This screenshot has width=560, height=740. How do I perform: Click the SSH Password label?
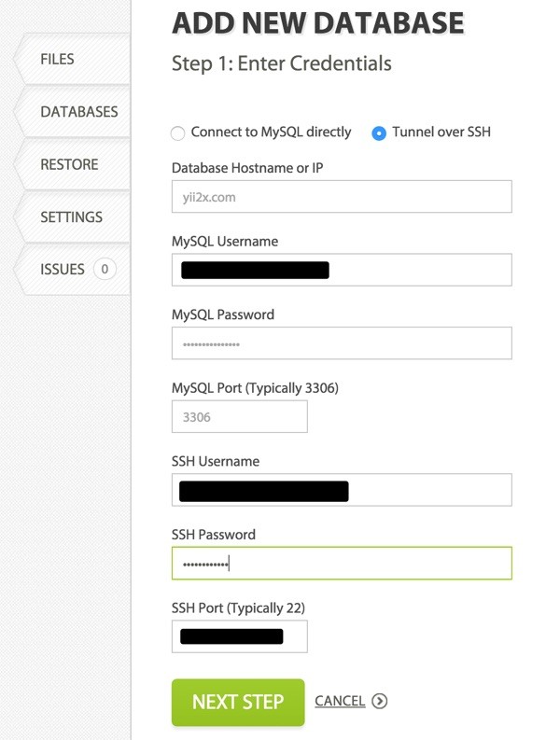214,535
